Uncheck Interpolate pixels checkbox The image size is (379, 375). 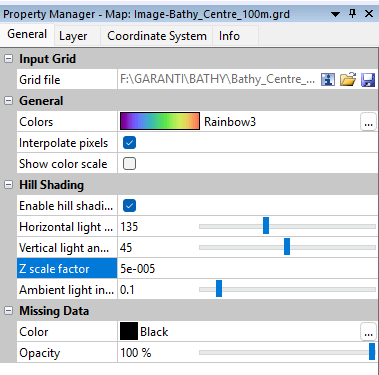pyautogui.click(x=129, y=143)
